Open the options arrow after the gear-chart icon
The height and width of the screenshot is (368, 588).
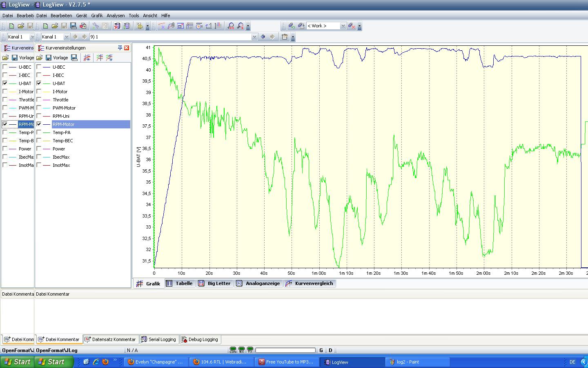click(147, 26)
